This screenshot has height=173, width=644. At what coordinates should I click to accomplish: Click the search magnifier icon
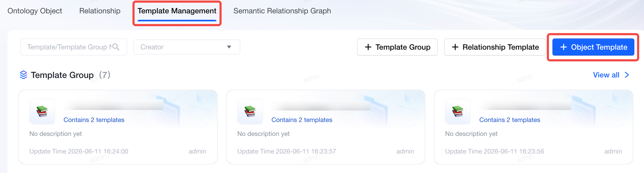(116, 47)
